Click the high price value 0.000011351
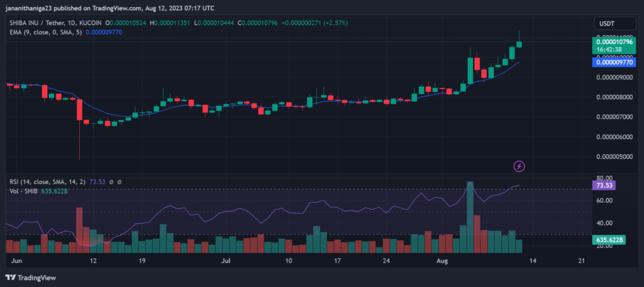The width and height of the screenshot is (644, 287). [x=172, y=23]
